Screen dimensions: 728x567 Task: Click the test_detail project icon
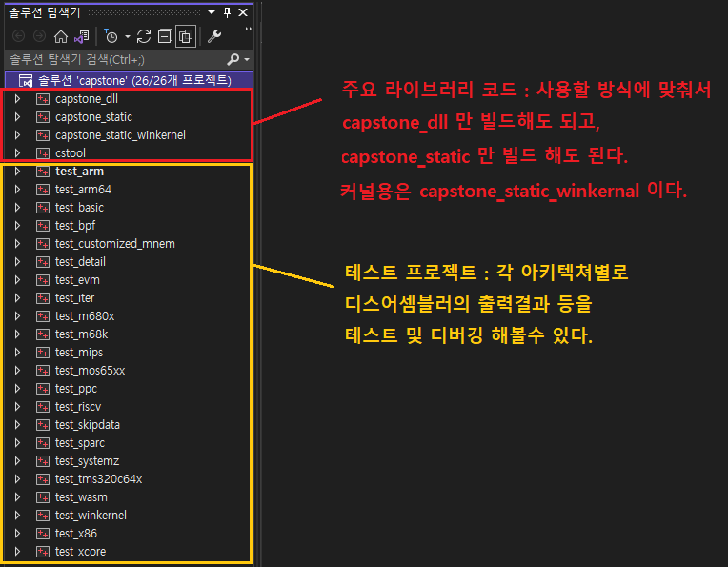pyautogui.click(x=43, y=262)
